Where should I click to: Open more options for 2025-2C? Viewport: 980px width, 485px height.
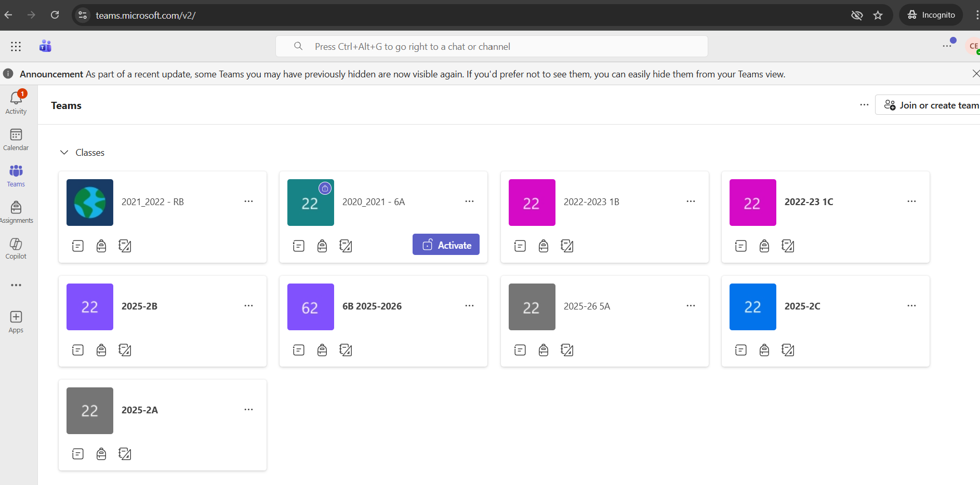click(911, 306)
